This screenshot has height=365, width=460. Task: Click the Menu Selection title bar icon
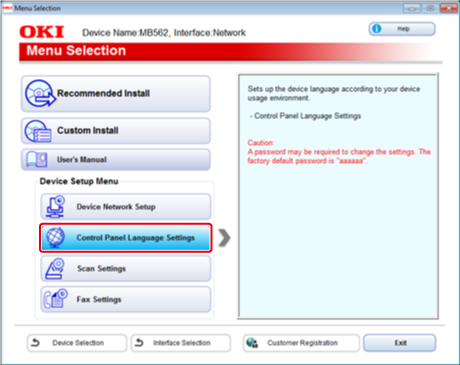click(x=7, y=8)
